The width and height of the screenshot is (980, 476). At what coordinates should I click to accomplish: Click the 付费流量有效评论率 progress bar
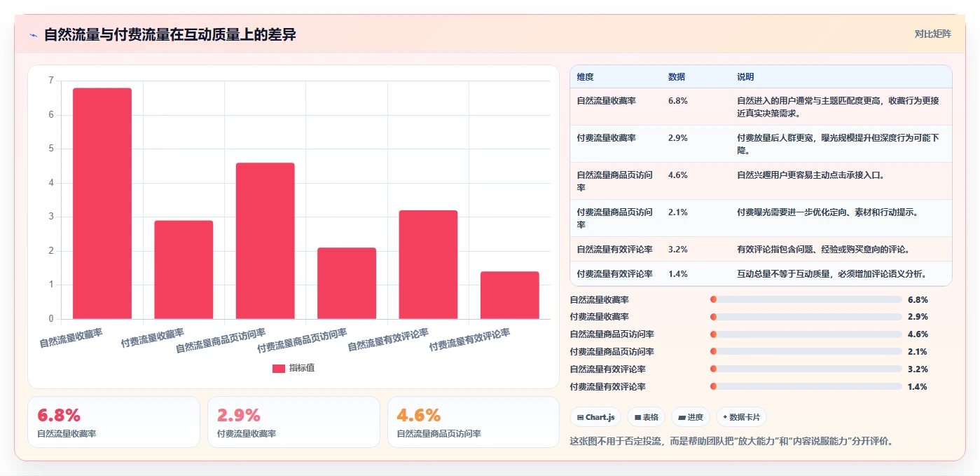tap(806, 386)
